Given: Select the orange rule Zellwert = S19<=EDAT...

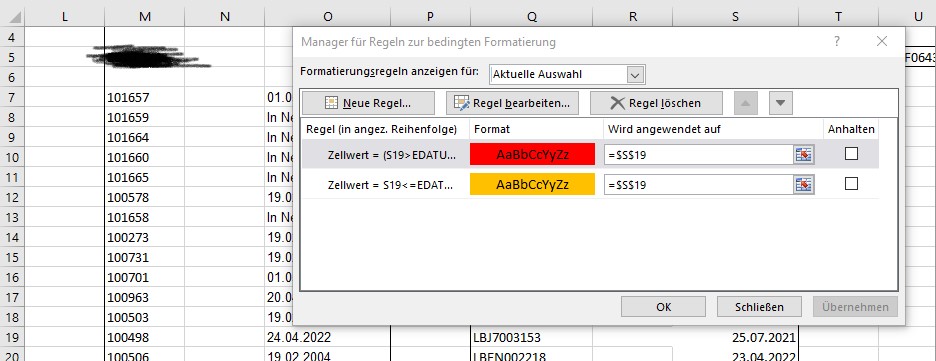Looking at the screenshot, I should coord(390,185).
